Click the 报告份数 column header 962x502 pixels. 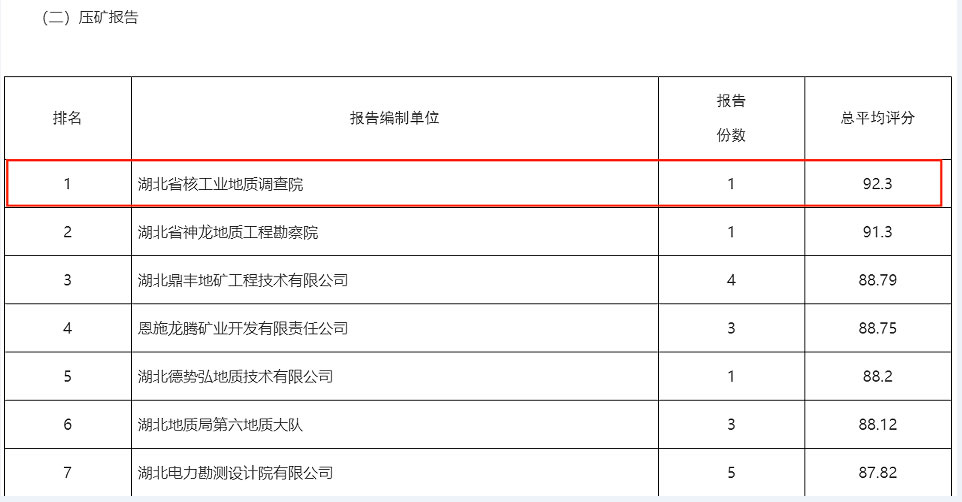click(x=731, y=118)
